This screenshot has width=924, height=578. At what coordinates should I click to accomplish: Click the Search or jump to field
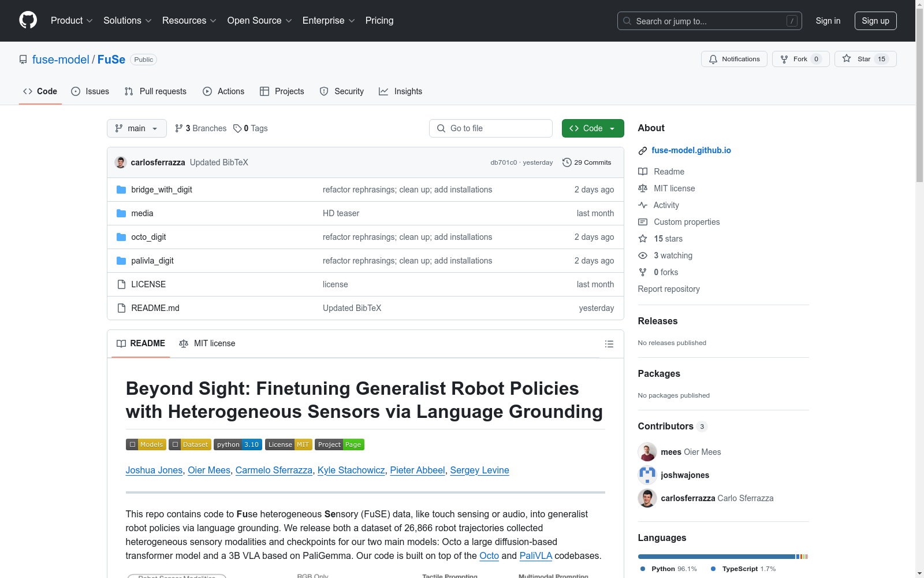[x=710, y=21]
